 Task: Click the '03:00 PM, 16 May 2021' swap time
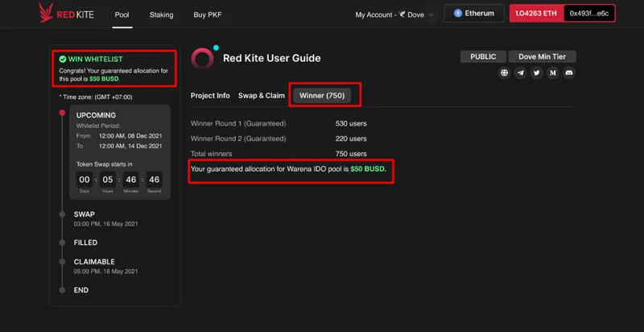[106, 224]
